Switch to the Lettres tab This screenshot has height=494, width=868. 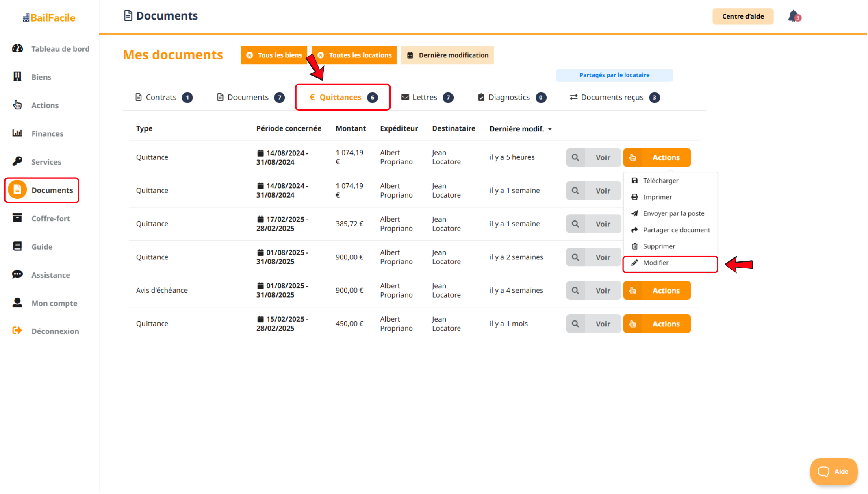pyautogui.click(x=427, y=97)
